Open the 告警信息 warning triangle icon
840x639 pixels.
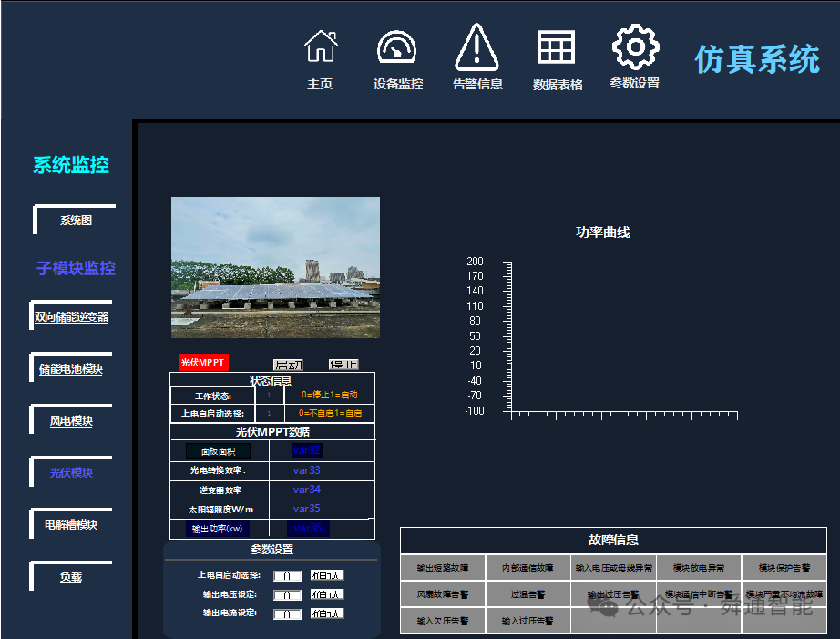pyautogui.click(x=476, y=47)
